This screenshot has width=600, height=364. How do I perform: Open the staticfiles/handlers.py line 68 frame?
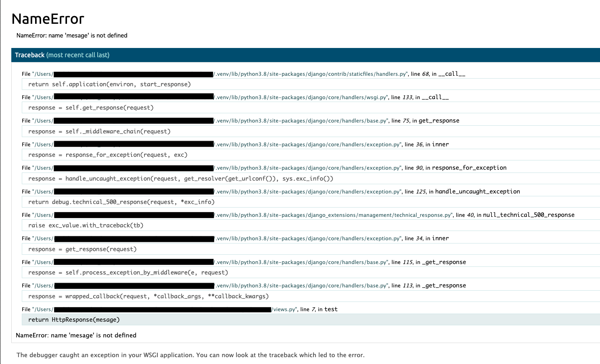tap(243, 74)
